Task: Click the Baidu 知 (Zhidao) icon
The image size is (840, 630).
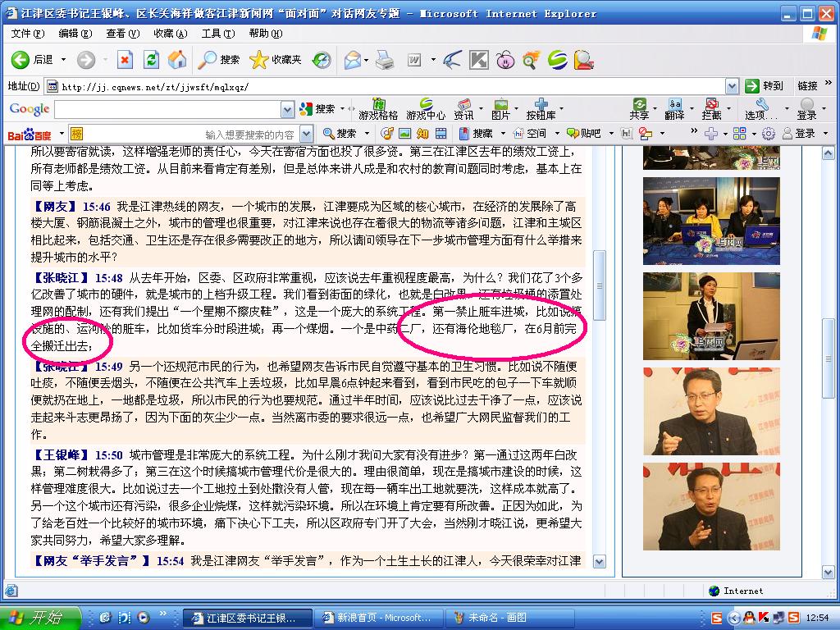Action: tap(422, 134)
